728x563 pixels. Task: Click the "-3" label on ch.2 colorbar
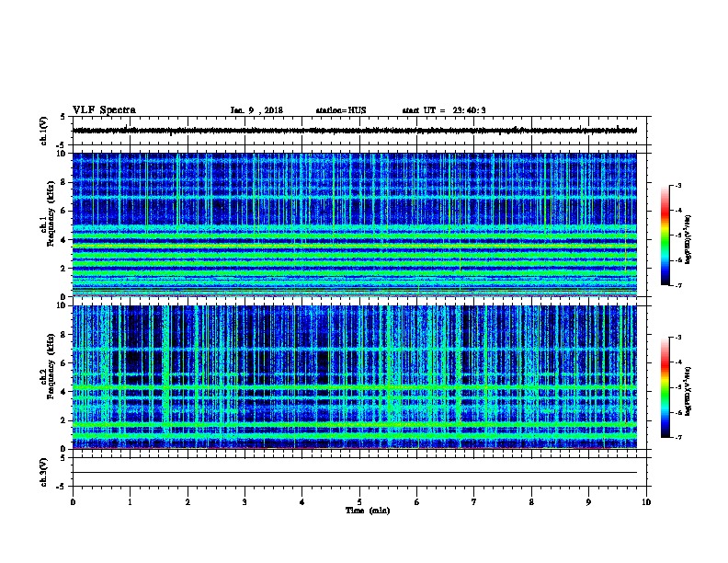coord(677,338)
